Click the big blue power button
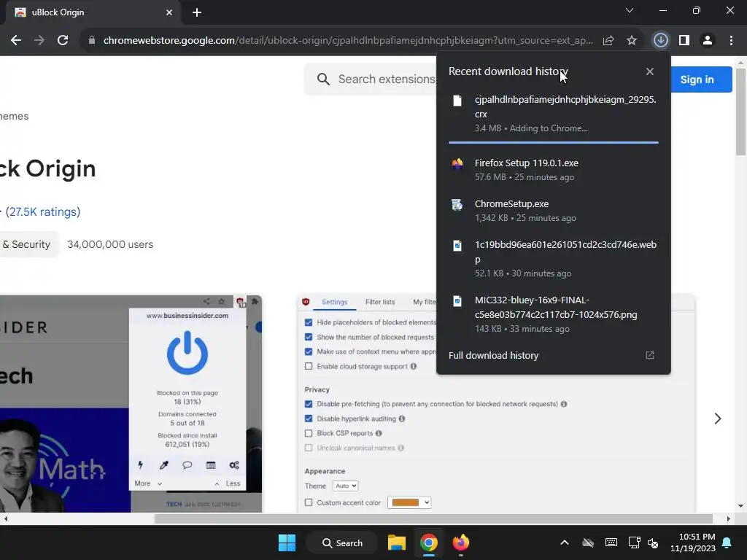This screenshot has height=560, width=747. (187, 353)
